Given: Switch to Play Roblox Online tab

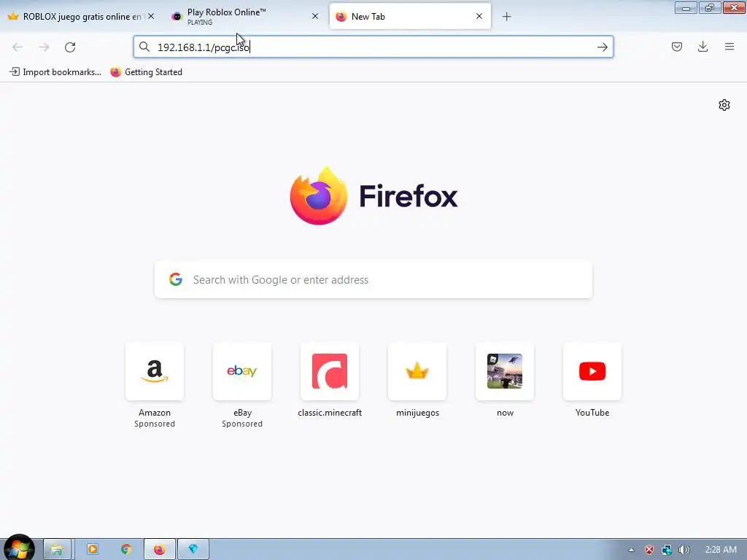Looking at the screenshot, I should [x=245, y=17].
